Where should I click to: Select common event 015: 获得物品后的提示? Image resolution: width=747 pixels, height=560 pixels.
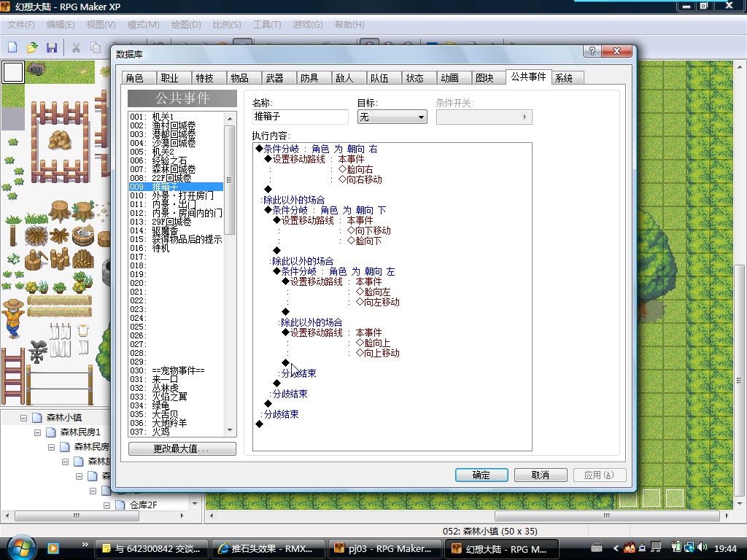(x=176, y=239)
